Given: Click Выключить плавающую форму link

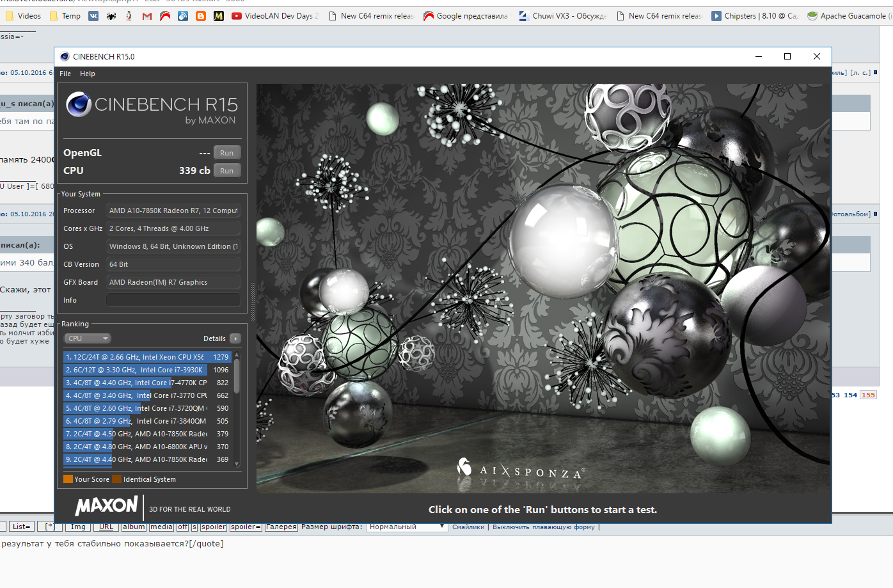Looking at the screenshot, I should tap(544, 527).
